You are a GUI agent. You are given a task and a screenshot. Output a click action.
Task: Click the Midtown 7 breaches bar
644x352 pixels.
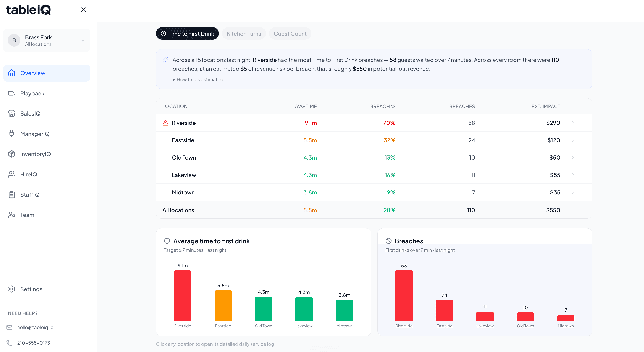(x=566, y=318)
